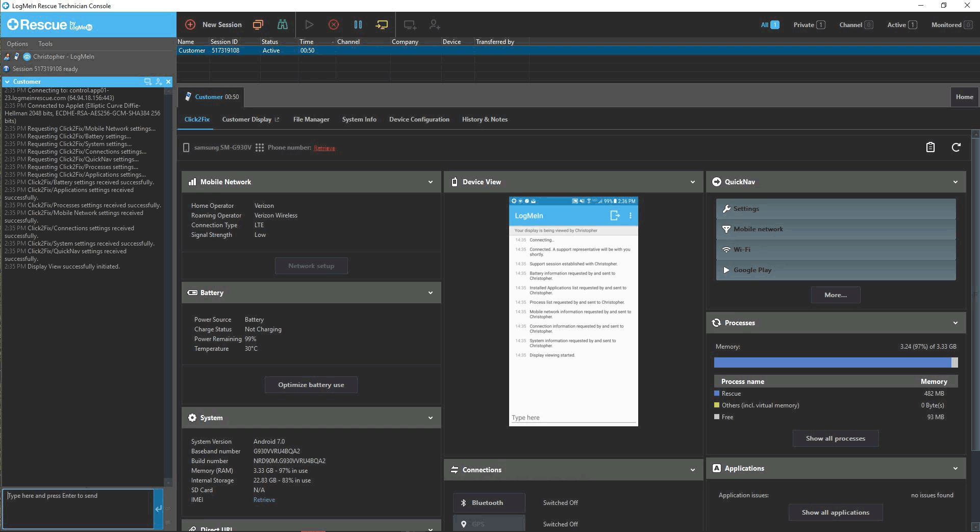Click the yellow transfer session icon
This screenshot has height=532, width=980.
coord(382,25)
